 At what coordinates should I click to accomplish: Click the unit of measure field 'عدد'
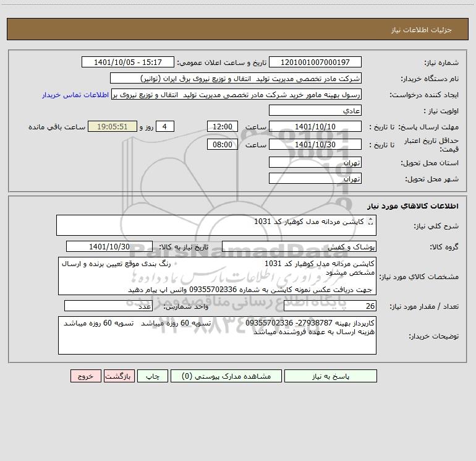108,306
